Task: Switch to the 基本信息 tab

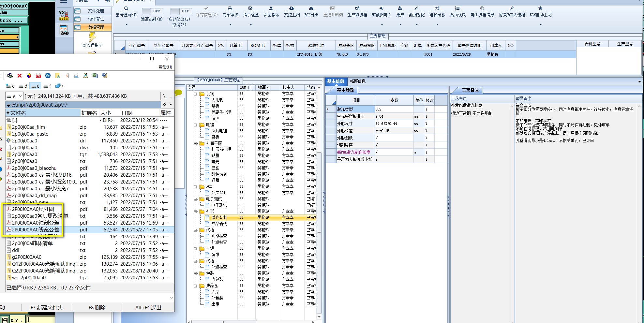Action: [x=336, y=81]
